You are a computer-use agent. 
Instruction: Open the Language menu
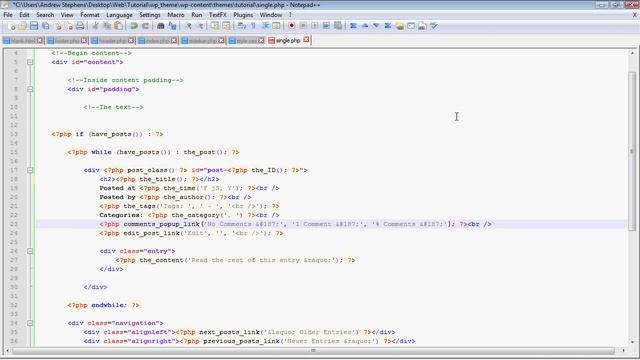(x=119, y=15)
